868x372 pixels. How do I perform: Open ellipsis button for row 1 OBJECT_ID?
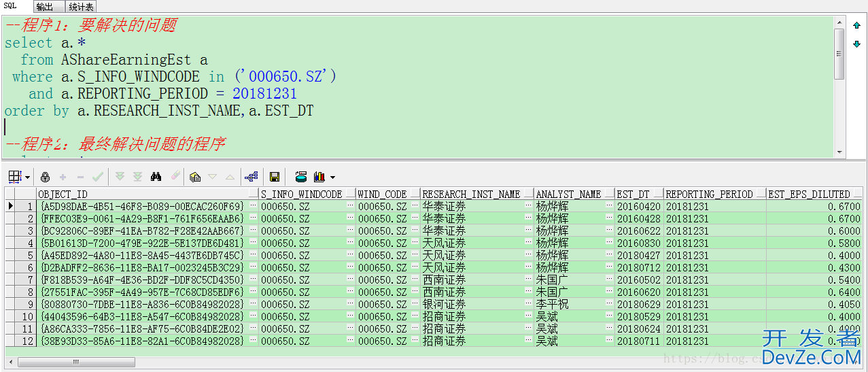point(253,206)
